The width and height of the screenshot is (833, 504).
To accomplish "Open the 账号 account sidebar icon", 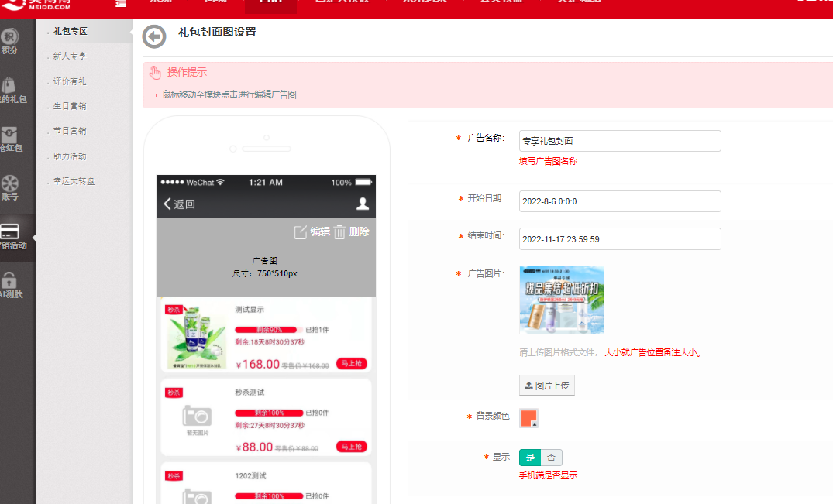I will [x=9, y=183].
